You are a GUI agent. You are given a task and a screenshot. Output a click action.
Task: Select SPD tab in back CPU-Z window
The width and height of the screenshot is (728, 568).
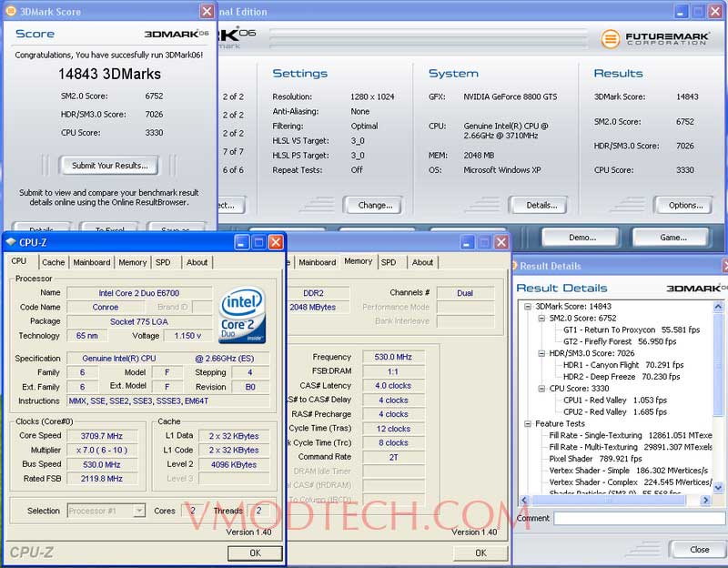click(389, 262)
